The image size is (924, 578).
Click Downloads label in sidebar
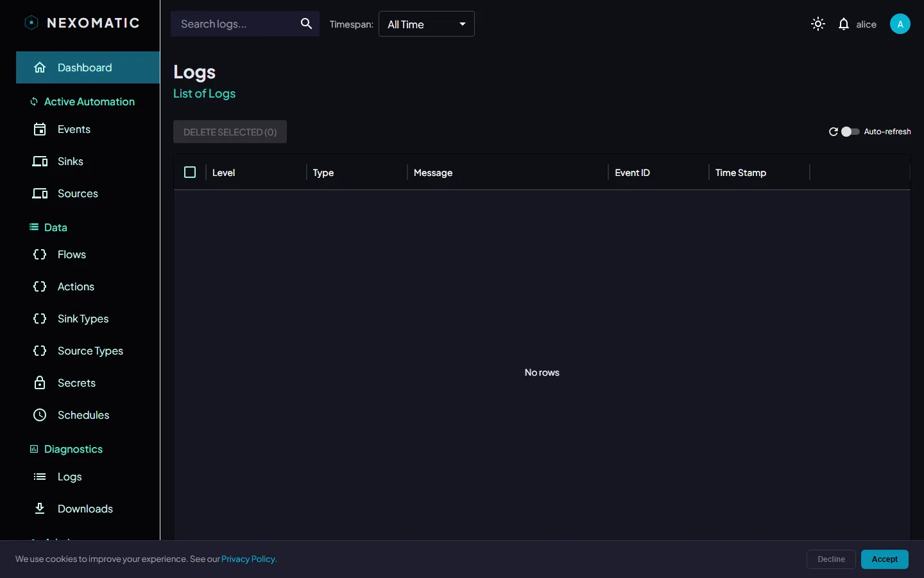tap(85, 509)
